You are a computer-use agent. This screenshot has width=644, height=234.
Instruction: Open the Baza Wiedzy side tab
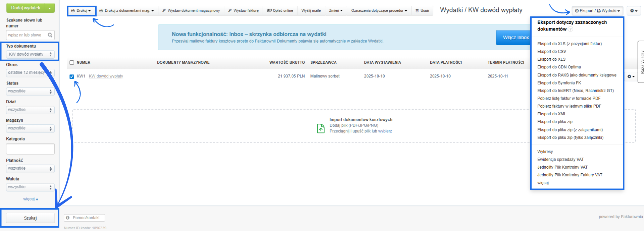click(x=641, y=62)
